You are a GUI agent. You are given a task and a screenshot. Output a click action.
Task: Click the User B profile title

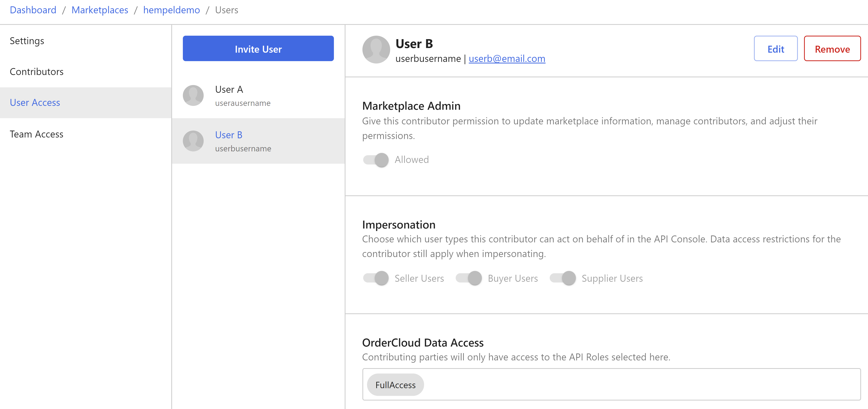tap(414, 44)
